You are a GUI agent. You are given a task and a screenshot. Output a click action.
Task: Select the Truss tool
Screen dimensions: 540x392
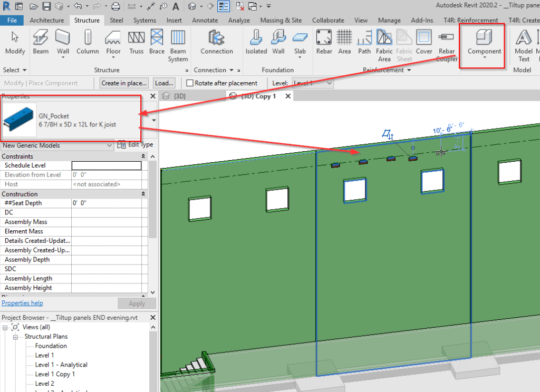(x=137, y=42)
